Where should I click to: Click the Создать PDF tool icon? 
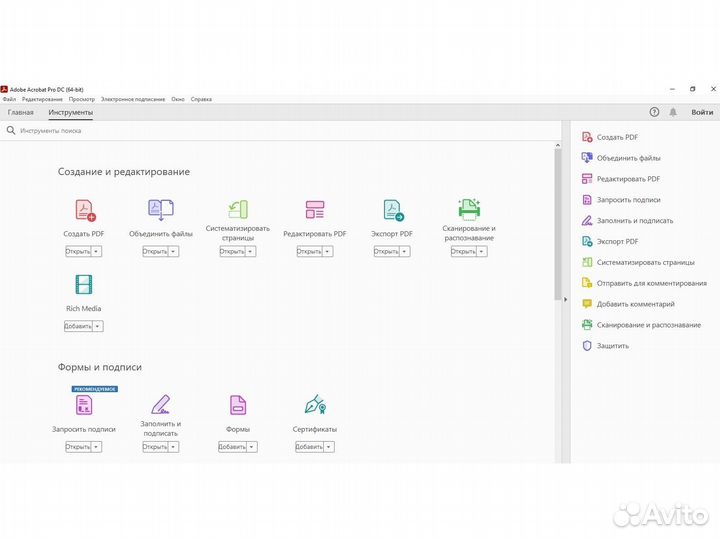[x=84, y=210]
